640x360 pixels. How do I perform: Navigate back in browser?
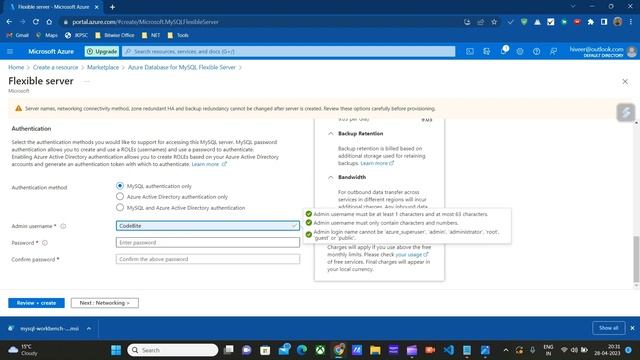tap(9, 22)
